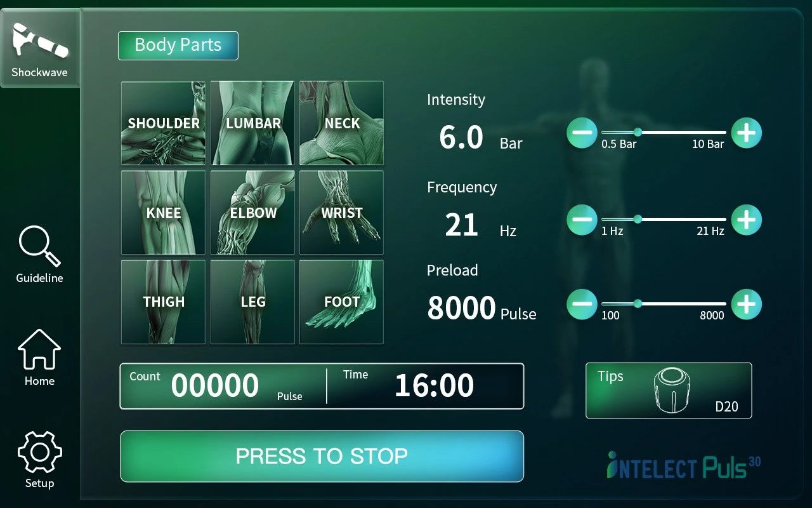The height and width of the screenshot is (508, 812).
Task: Choose the WRIST body part tile
Action: click(x=341, y=213)
